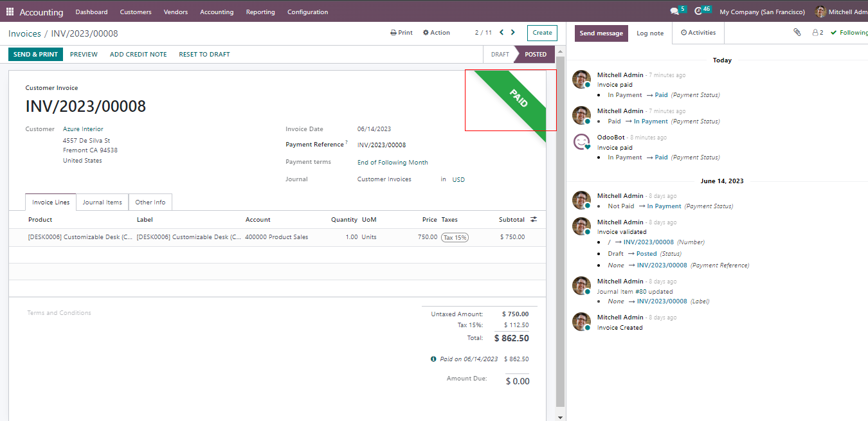Open the apps grid menu icon

click(x=10, y=12)
